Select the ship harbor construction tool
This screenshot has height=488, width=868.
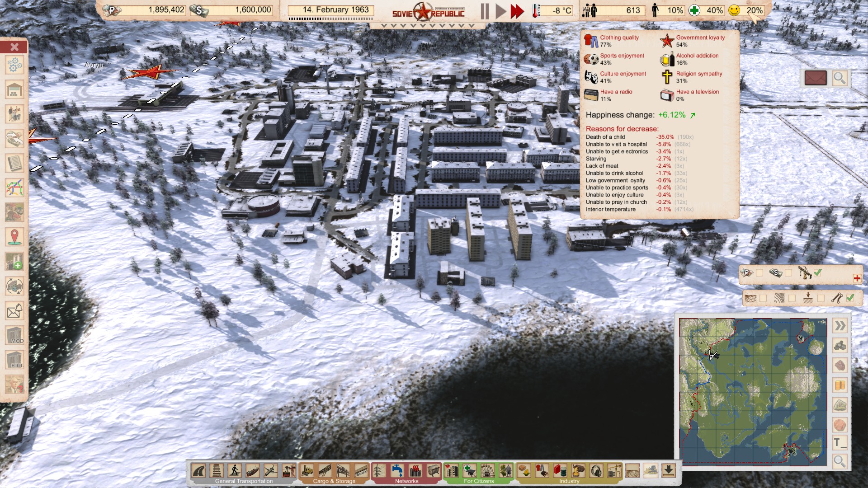[x=253, y=471]
